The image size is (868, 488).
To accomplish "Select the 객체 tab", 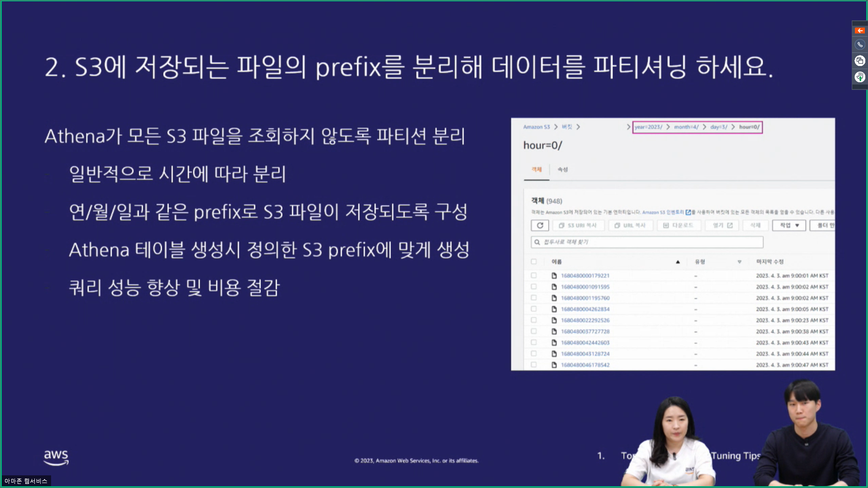I will 536,169.
